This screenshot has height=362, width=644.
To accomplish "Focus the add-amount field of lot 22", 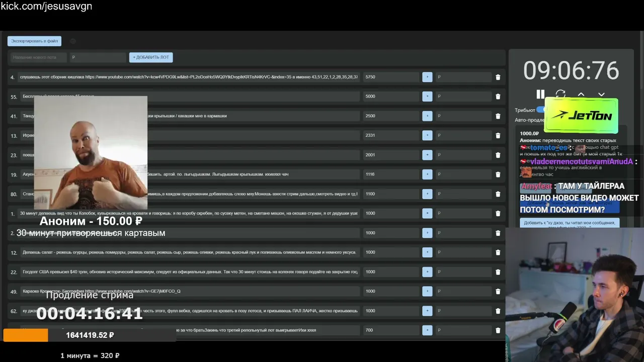I will 463,272.
